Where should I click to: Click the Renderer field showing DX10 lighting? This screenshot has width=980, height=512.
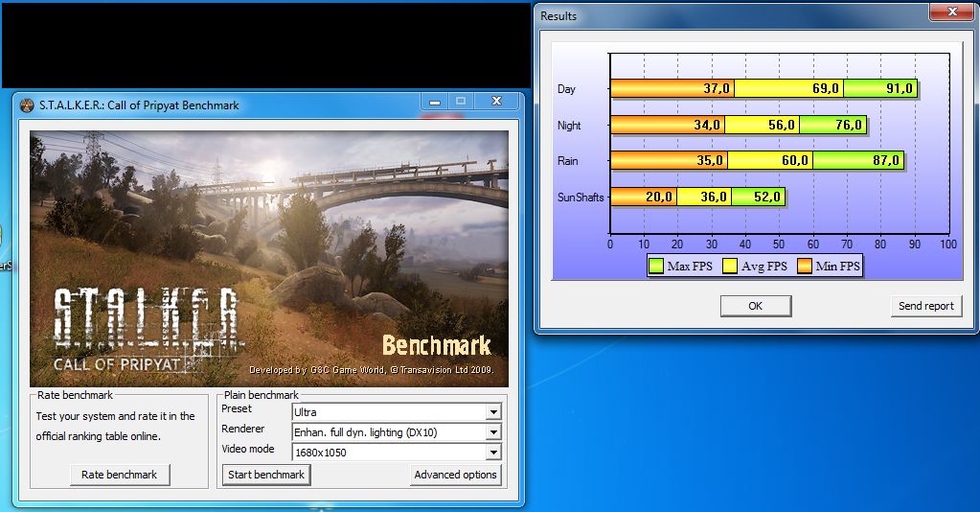pyautogui.click(x=397, y=431)
